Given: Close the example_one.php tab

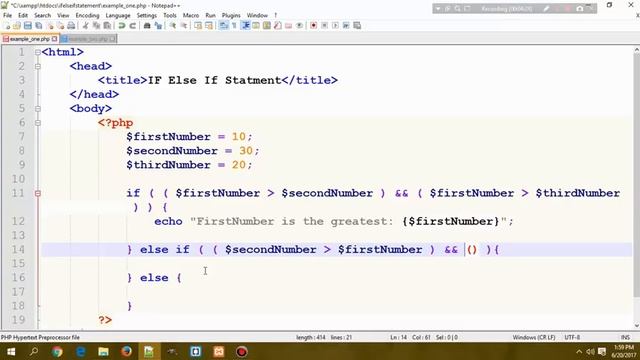Looking at the screenshot, I should [54, 39].
